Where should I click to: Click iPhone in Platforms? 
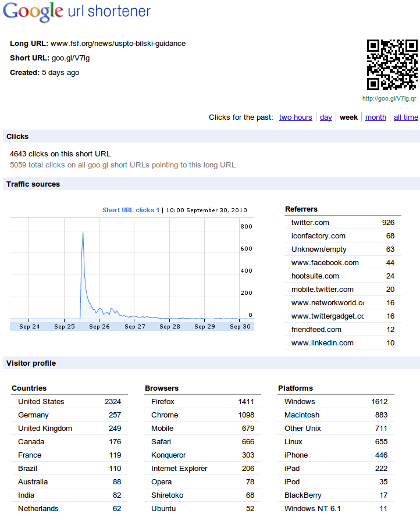pyautogui.click(x=336, y=455)
